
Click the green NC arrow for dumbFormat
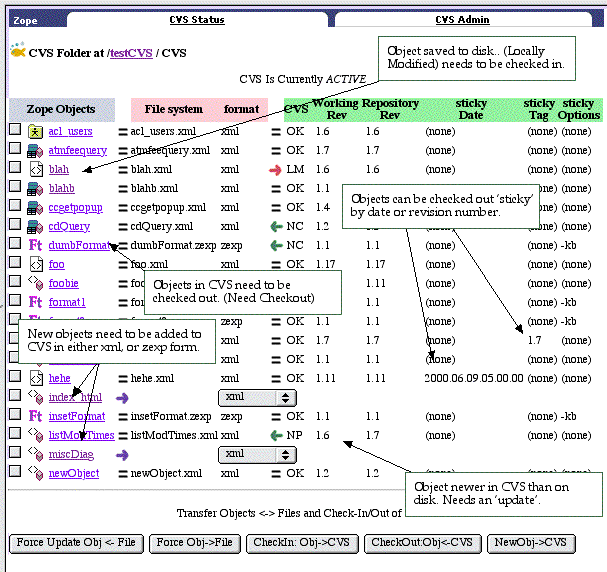pos(276,245)
